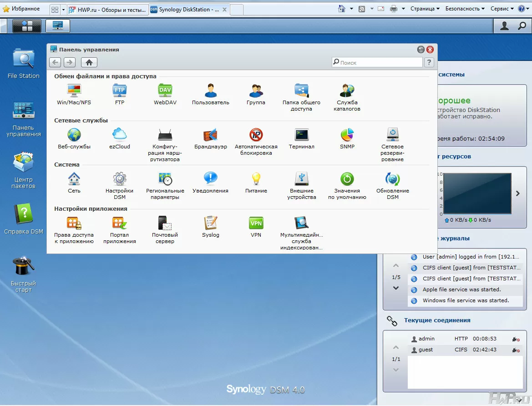Open the Win/Mac/NFS file sharing settings
This screenshot has width=532, height=406.
(x=74, y=94)
